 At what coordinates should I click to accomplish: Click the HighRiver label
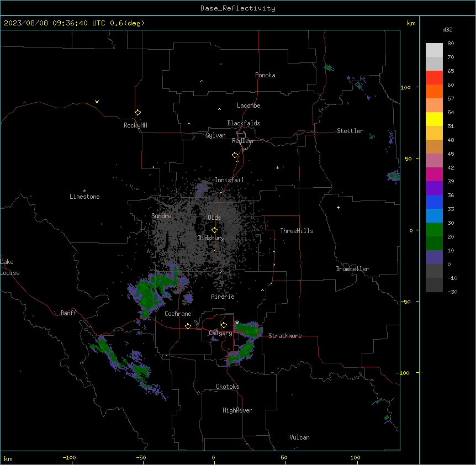(237, 410)
